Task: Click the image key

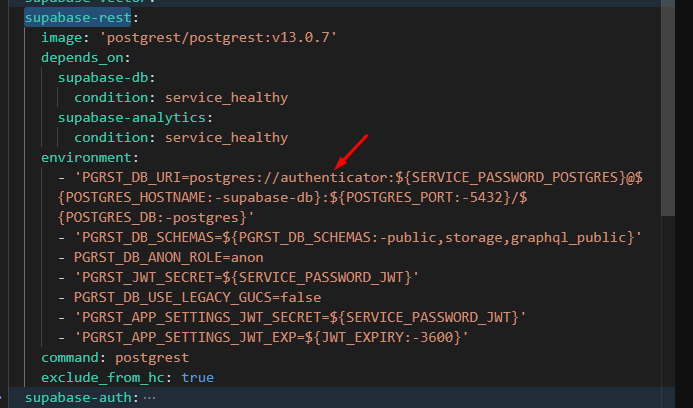Action: coord(62,37)
